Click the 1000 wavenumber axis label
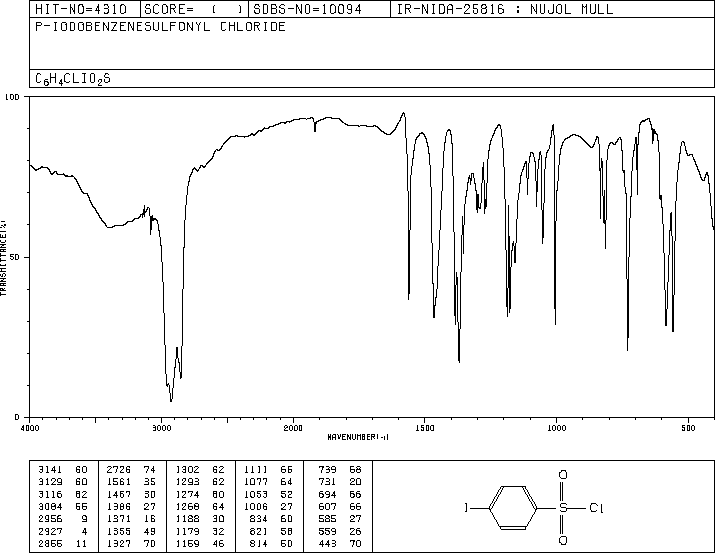Screen dimensions: 715x553 click(x=556, y=428)
